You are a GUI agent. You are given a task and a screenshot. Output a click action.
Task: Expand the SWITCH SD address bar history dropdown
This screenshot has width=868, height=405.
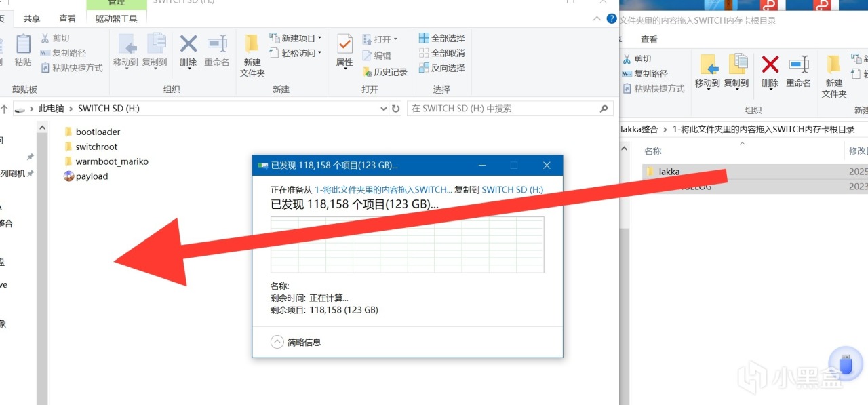click(384, 109)
